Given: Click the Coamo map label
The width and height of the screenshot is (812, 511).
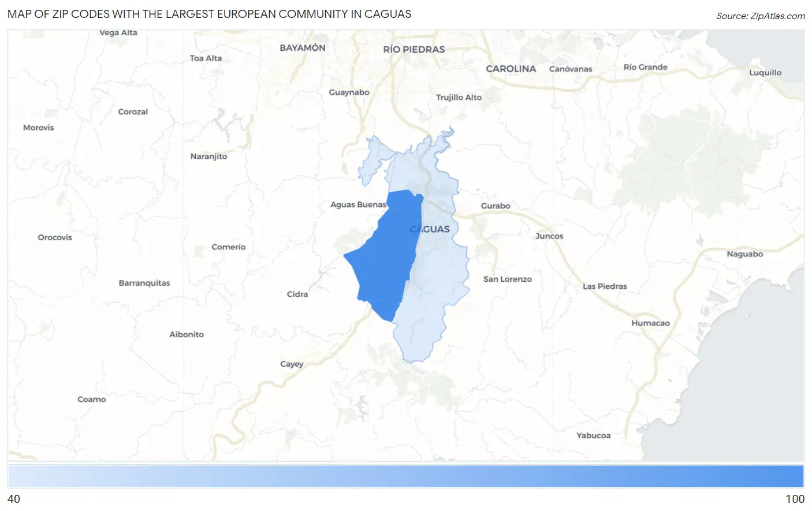Looking at the screenshot, I should click(x=92, y=400).
